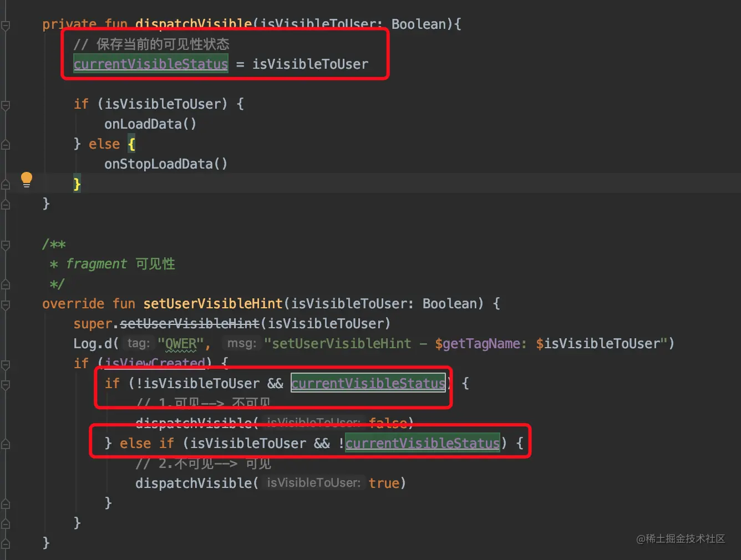
Task: Click isVisibleToUser on the right side of the assignment
Action: (x=310, y=64)
